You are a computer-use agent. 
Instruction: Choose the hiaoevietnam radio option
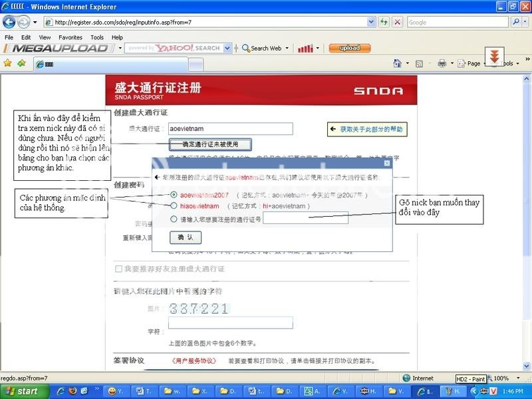tap(174, 206)
